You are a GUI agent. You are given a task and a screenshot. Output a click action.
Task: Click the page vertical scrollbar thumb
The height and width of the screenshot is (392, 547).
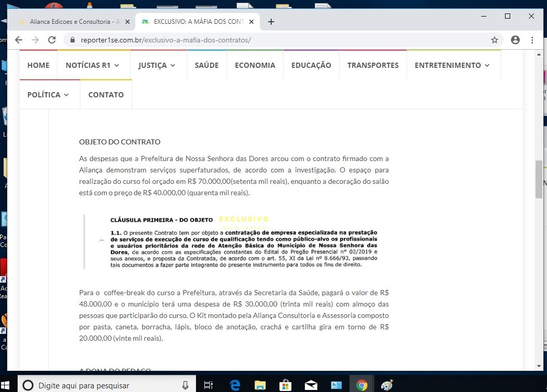coord(539,179)
